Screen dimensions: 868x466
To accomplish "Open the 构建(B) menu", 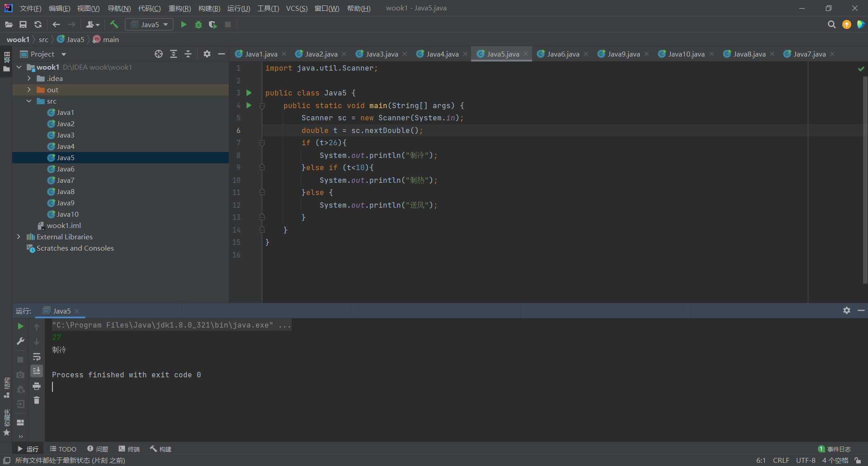I will (x=209, y=8).
